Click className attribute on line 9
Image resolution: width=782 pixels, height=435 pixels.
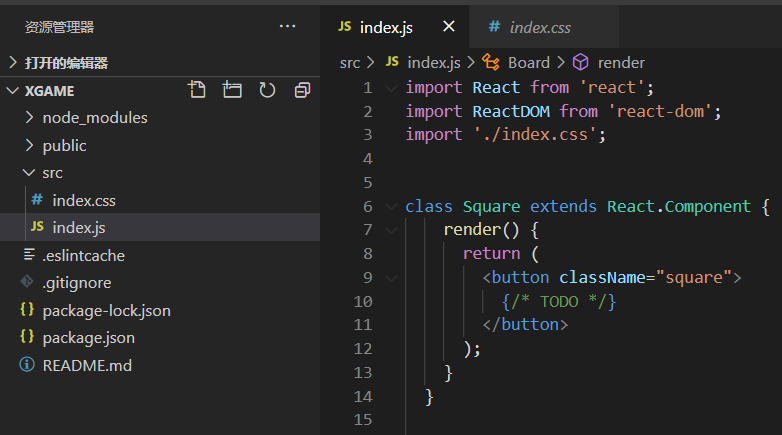(x=602, y=278)
